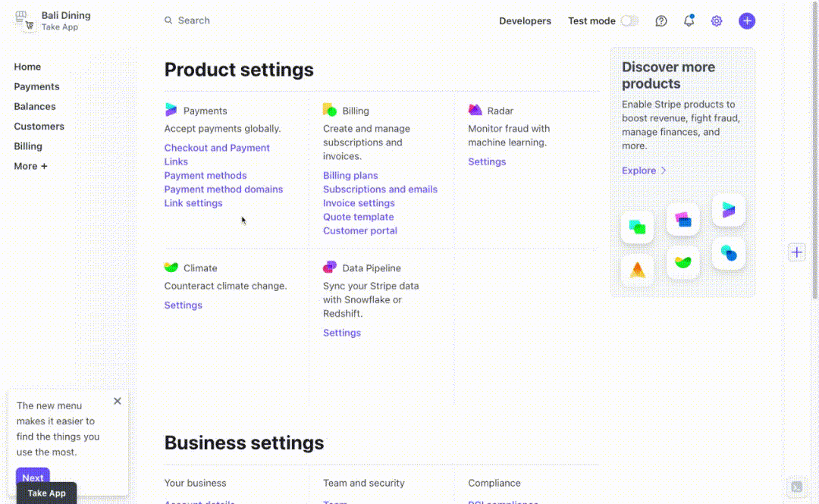
Task: Open Payment method domains link
Action: [224, 189]
